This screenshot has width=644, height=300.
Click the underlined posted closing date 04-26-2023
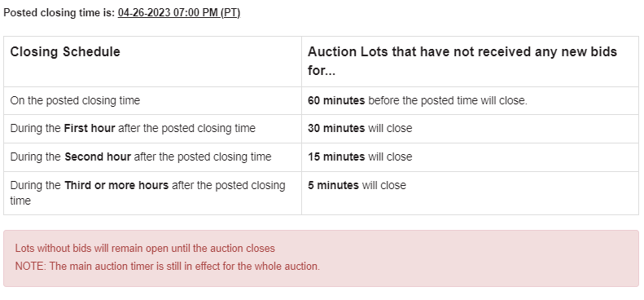coord(144,13)
